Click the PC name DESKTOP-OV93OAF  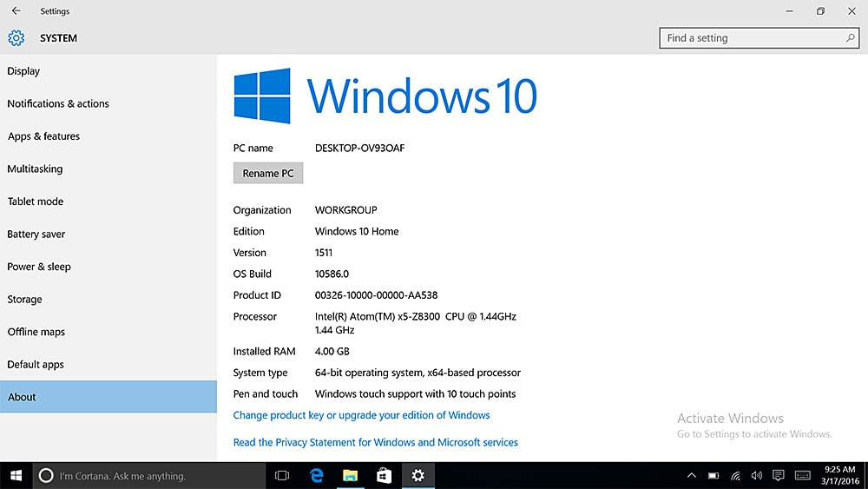[360, 148]
